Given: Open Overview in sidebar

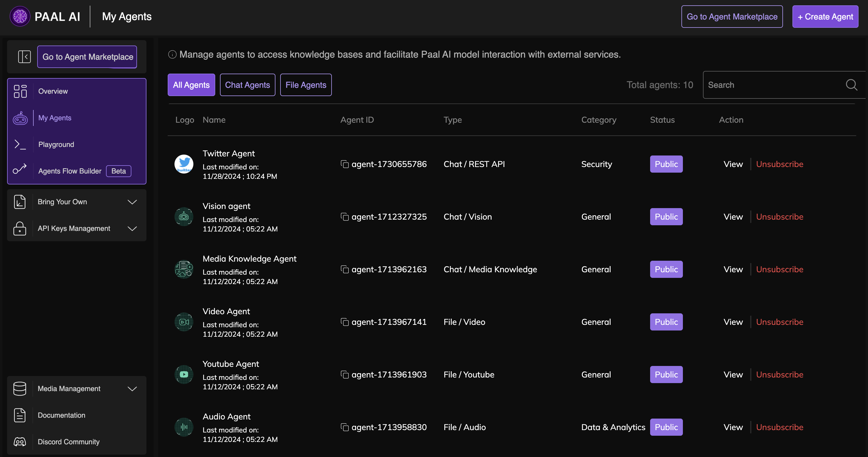Looking at the screenshot, I should (53, 91).
